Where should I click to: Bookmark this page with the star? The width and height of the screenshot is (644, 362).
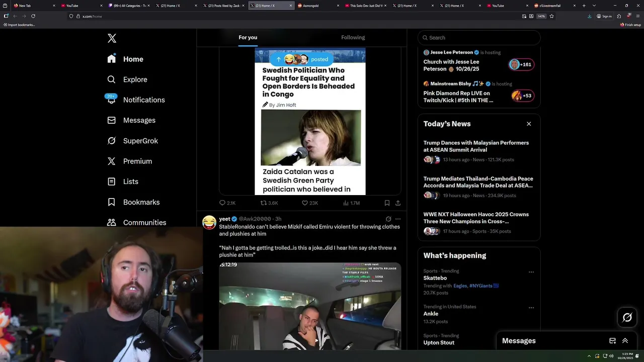pyautogui.click(x=551, y=16)
